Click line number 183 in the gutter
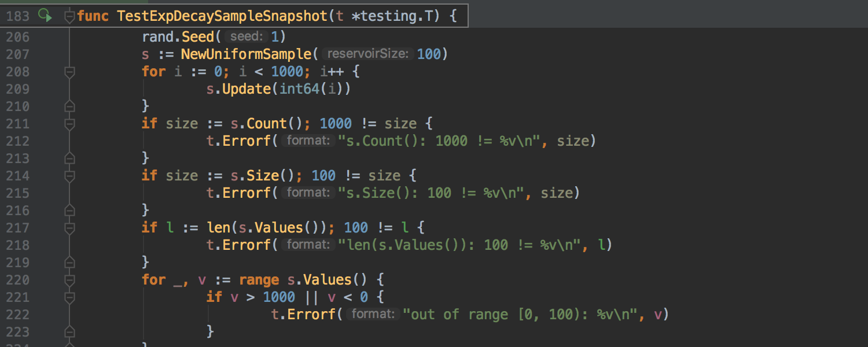Image resolution: width=868 pixels, height=347 pixels. click(18, 16)
